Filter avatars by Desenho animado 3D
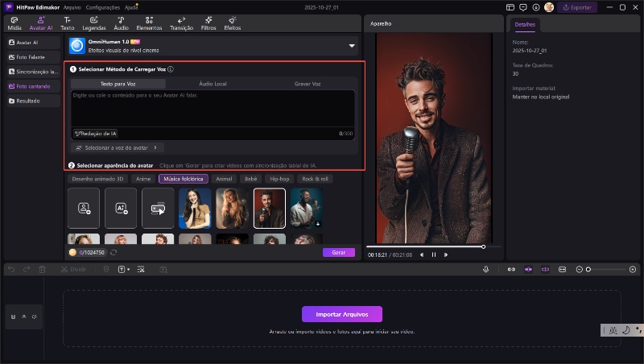The image size is (644, 364). (97, 179)
